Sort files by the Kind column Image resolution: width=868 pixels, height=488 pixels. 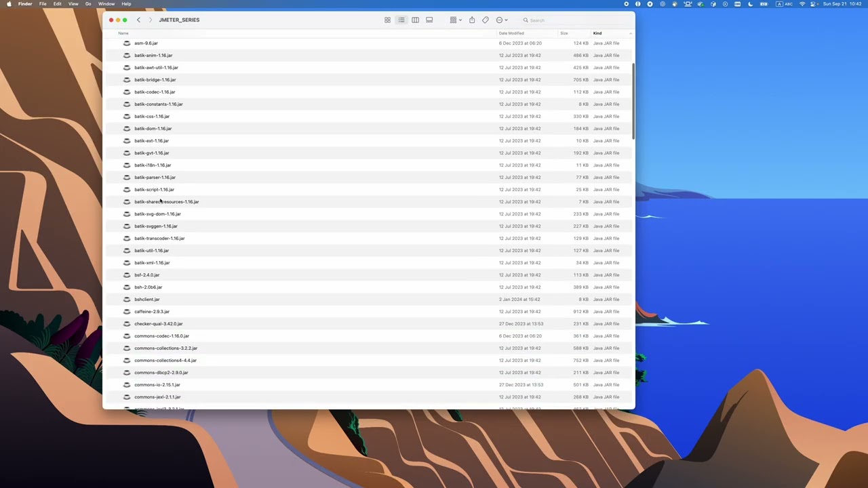point(597,33)
